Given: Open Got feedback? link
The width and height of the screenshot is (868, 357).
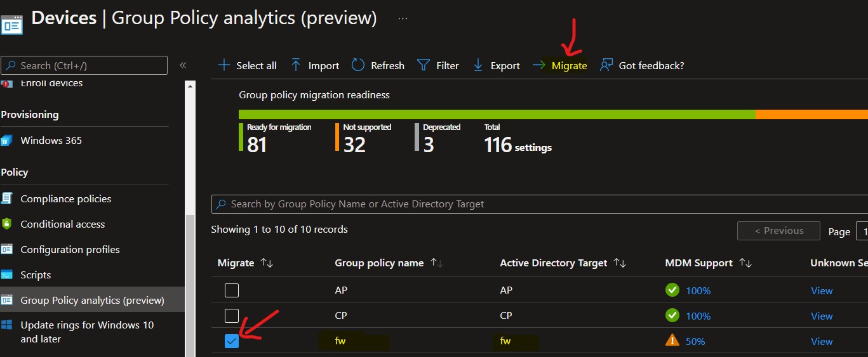Looking at the screenshot, I should (642, 65).
